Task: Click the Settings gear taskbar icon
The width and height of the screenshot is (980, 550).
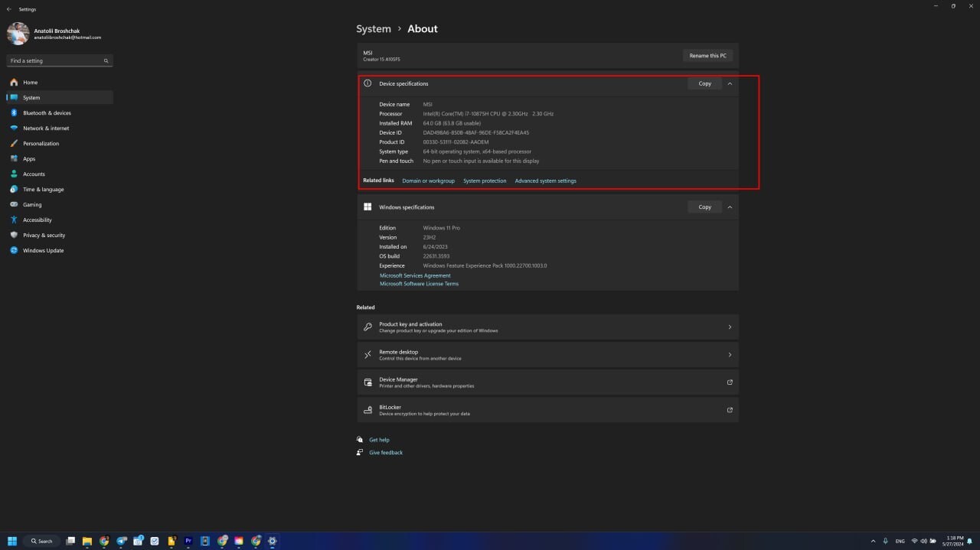Action: (x=273, y=541)
